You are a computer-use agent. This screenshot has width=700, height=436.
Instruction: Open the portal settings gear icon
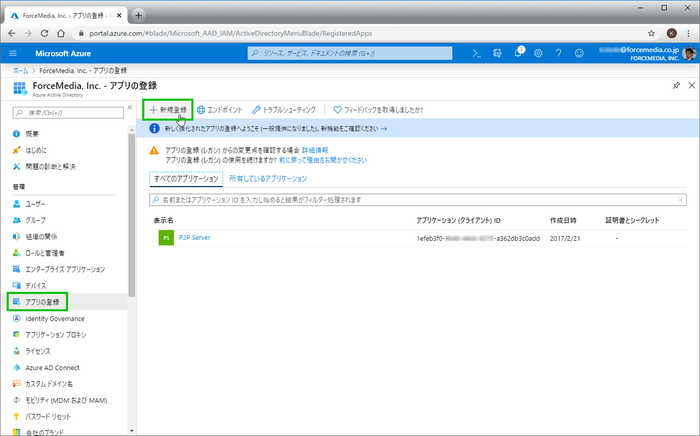click(x=538, y=53)
